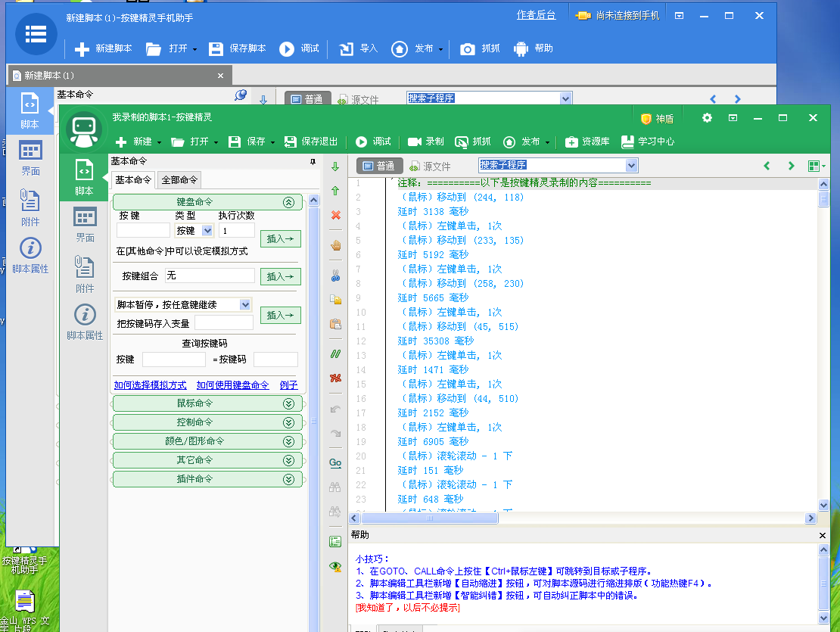Click the 把按键码存入变量 input field
The width and height of the screenshot is (840, 632).
pyautogui.click(x=224, y=323)
